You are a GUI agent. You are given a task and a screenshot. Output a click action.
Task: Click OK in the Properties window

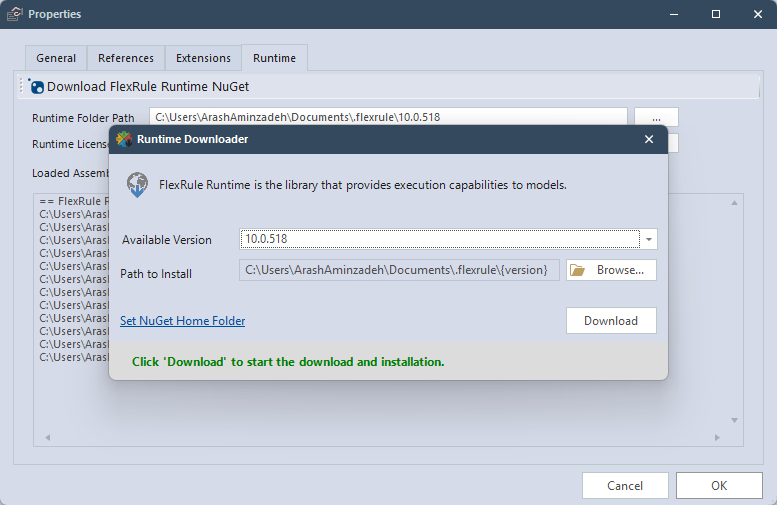point(719,486)
